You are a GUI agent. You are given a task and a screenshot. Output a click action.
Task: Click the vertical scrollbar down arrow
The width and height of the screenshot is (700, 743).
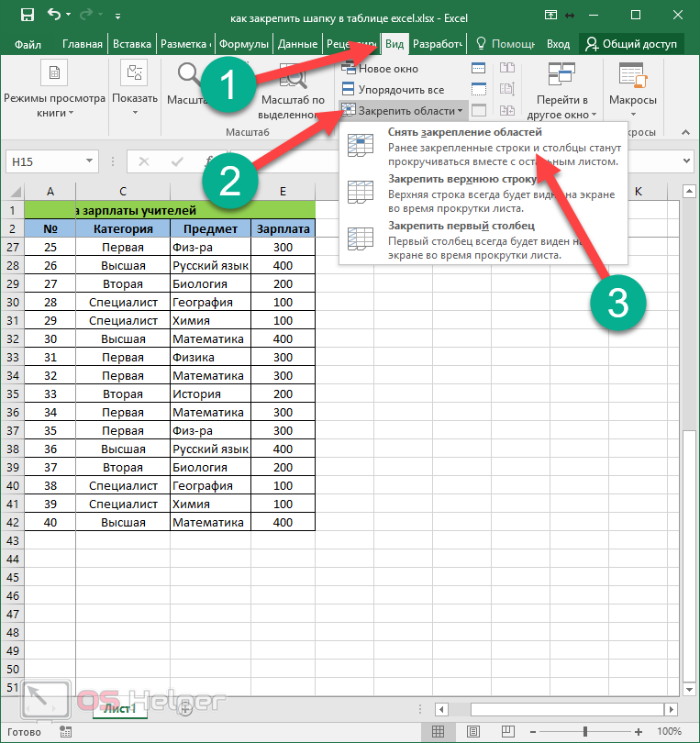point(689,690)
